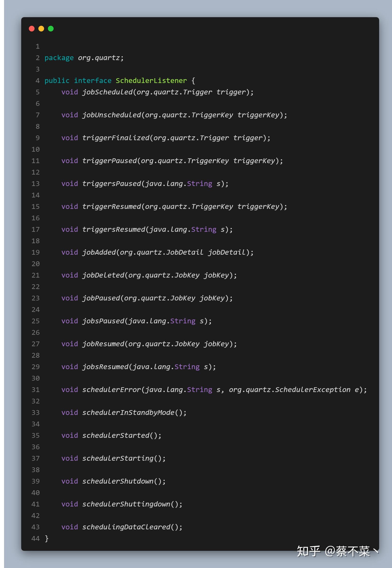Click String type in triggersPaused line
392x568 pixels.
point(199,184)
